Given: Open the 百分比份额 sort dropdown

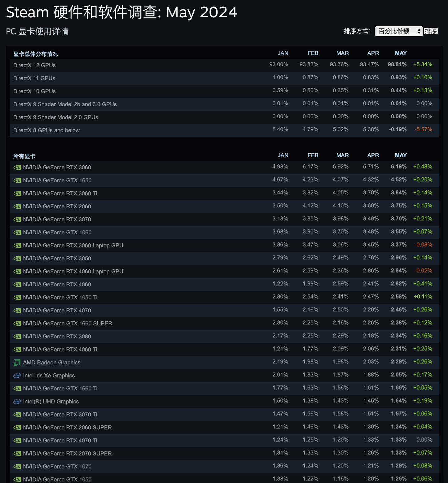Looking at the screenshot, I should pyautogui.click(x=398, y=31).
